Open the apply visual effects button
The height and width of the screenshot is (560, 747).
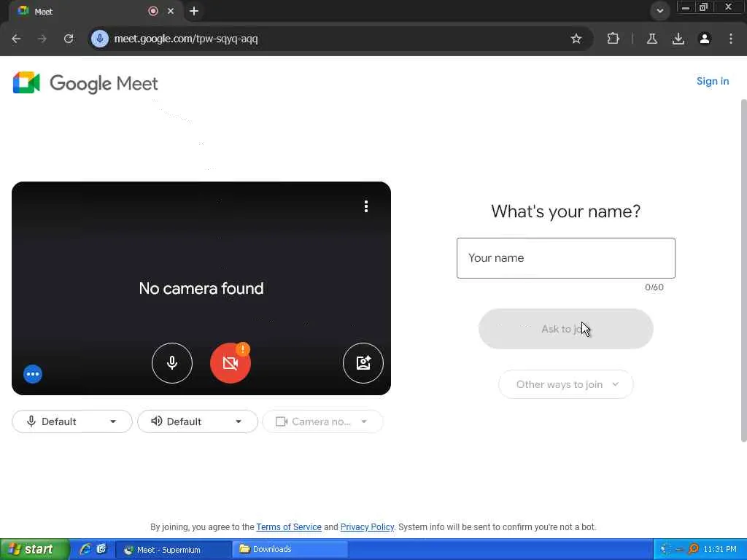click(x=363, y=363)
